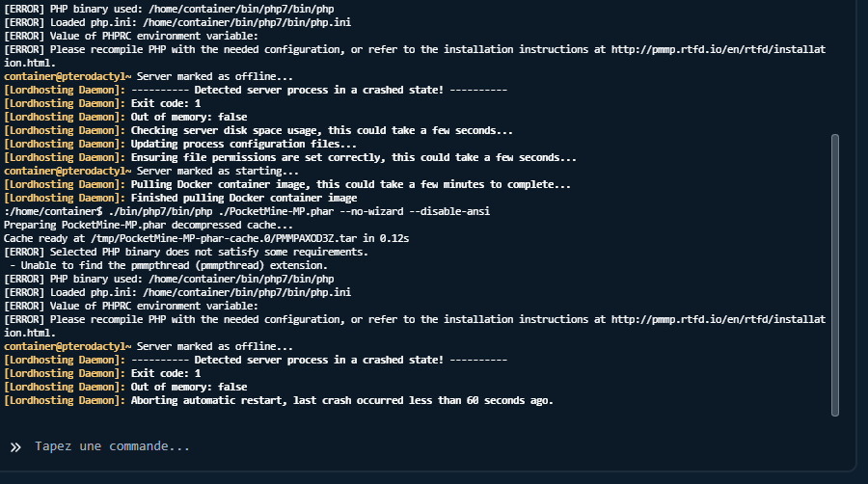The image size is (868, 484).
Task: Click the console vertical scrollbar thumb
Action: (x=835, y=275)
